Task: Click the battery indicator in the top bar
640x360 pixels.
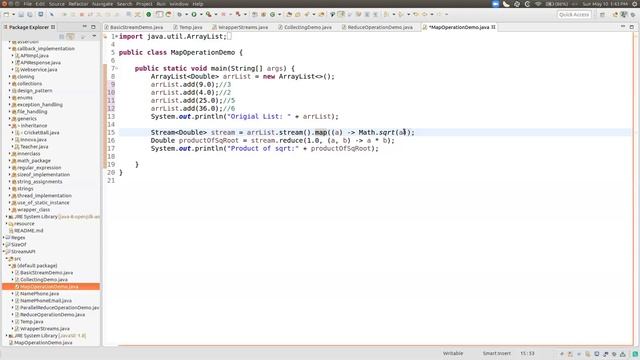Action: [x=558, y=4]
